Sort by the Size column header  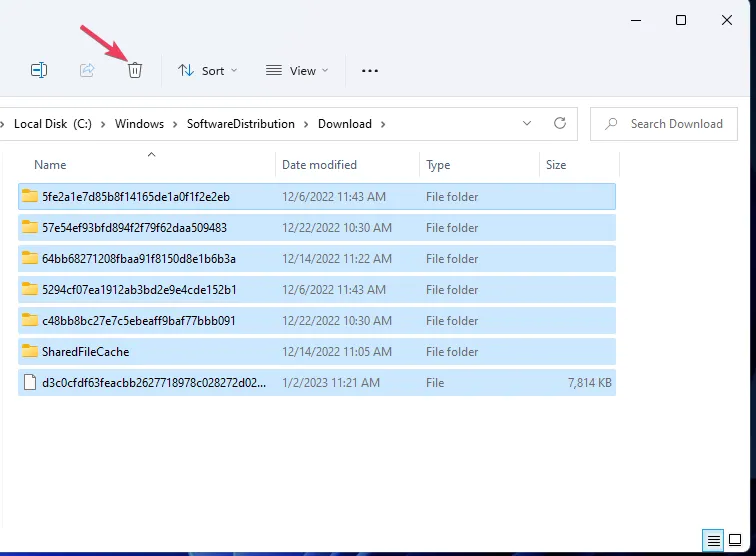pos(556,165)
